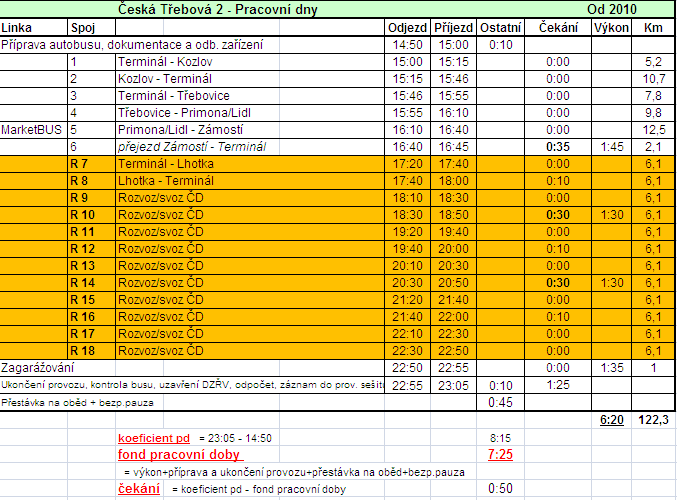
Task: Click the "Primona/Lidl - Zámostí" cell
Action: pyautogui.click(x=180, y=130)
